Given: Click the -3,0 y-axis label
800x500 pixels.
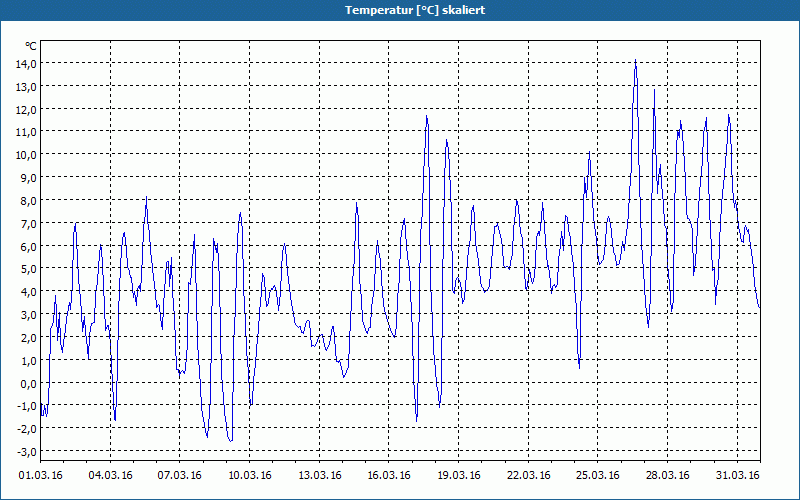Looking at the screenshot, I should click(27, 452).
